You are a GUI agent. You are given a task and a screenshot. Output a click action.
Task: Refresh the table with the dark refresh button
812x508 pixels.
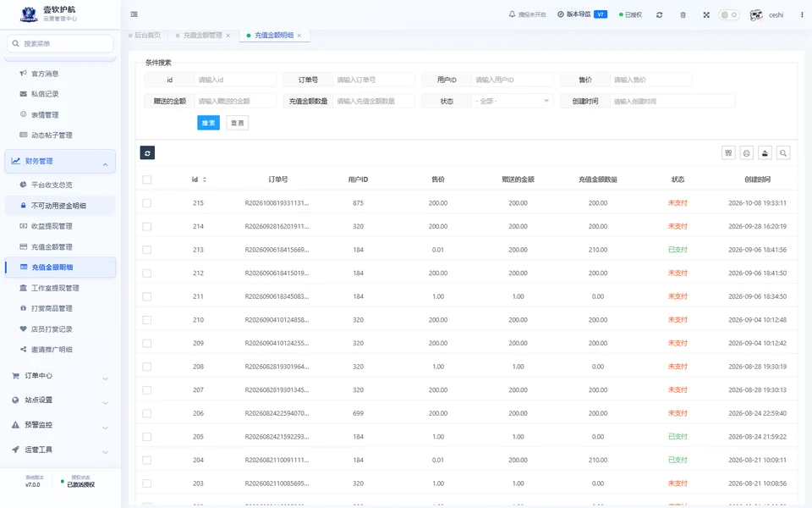pyautogui.click(x=147, y=153)
